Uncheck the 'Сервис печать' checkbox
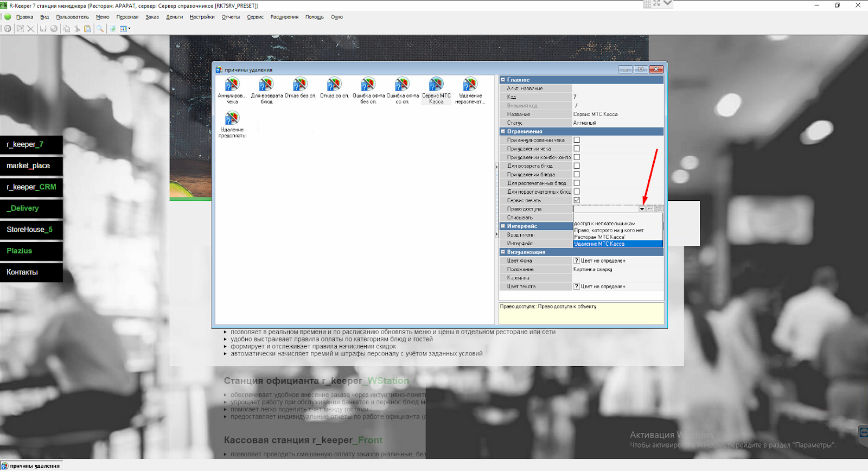This screenshot has height=471, width=868. coord(577,200)
